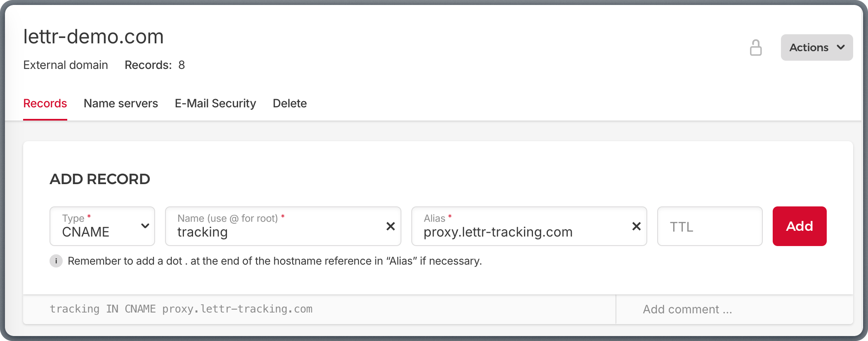Clear the Name field using its X icon

tap(390, 226)
